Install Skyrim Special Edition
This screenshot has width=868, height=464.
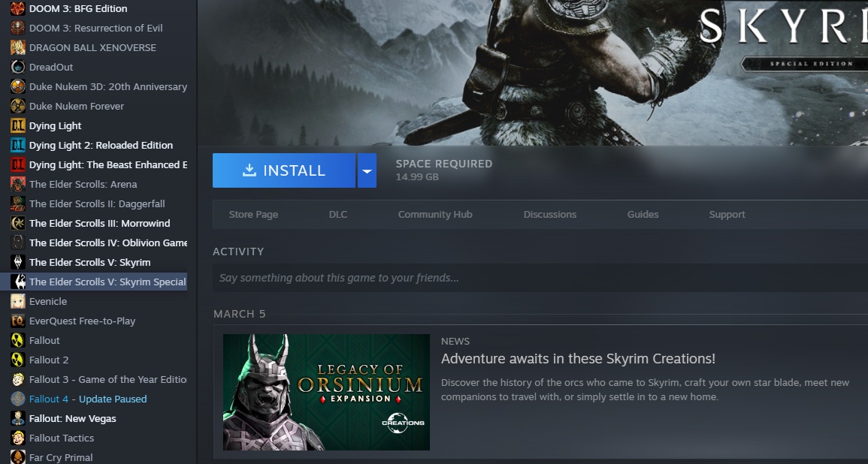point(284,170)
